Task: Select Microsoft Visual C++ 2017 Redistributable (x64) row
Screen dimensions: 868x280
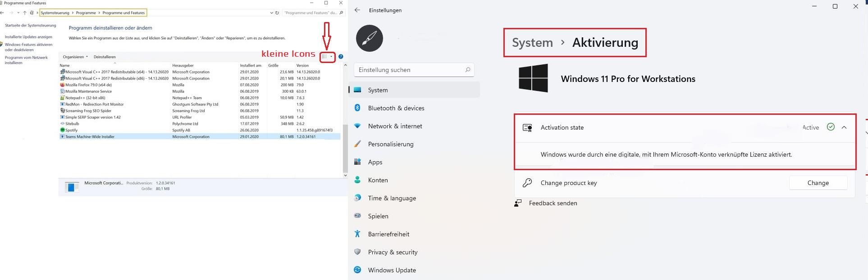Action: 200,72
